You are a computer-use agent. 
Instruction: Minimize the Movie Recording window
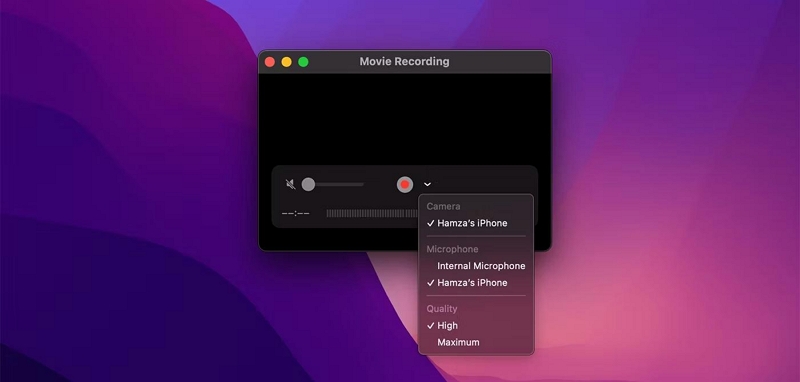[x=287, y=62]
